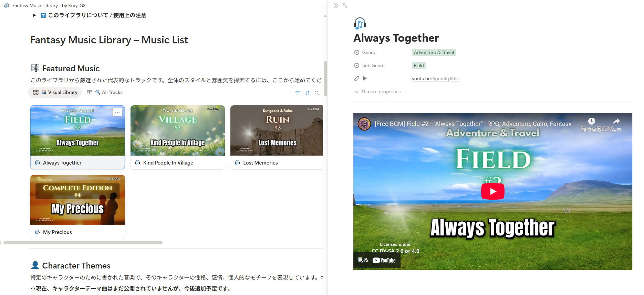Click the Field sub genre tag
This screenshot has width=644, height=295.
click(419, 65)
